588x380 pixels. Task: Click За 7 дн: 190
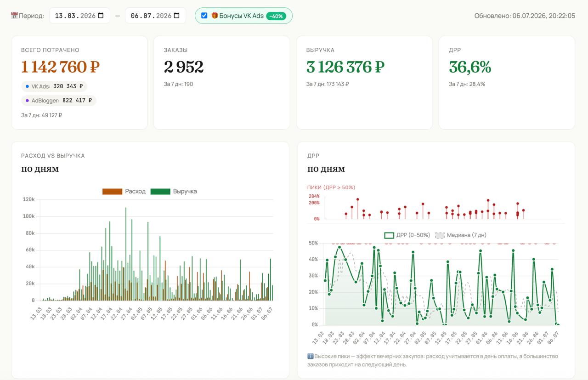tap(178, 84)
